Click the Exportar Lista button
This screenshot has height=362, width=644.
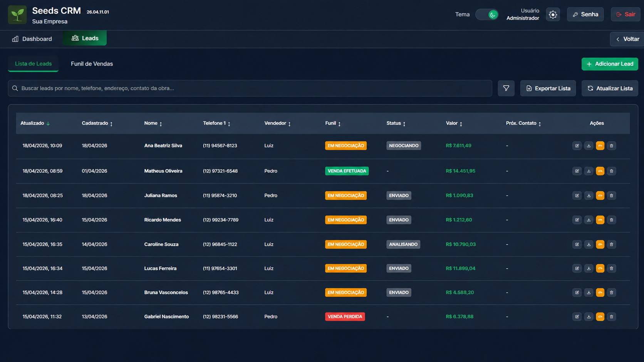548,88
